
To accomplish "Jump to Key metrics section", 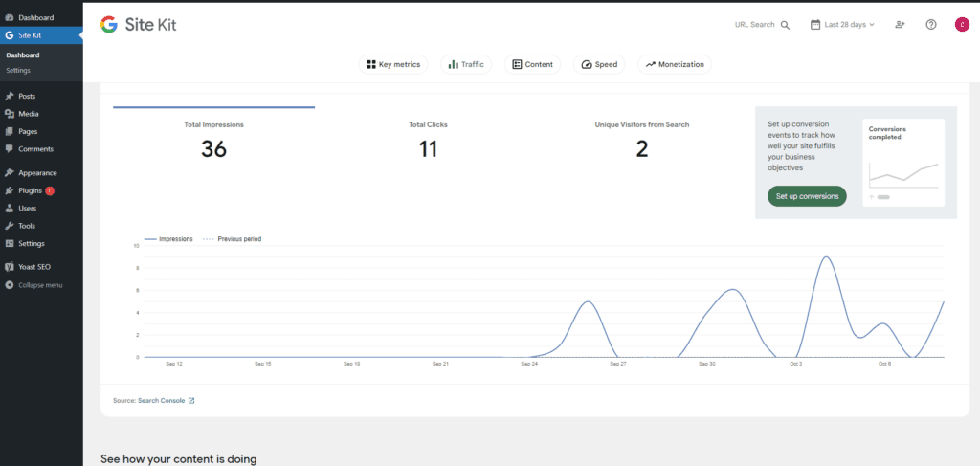I will (393, 64).
